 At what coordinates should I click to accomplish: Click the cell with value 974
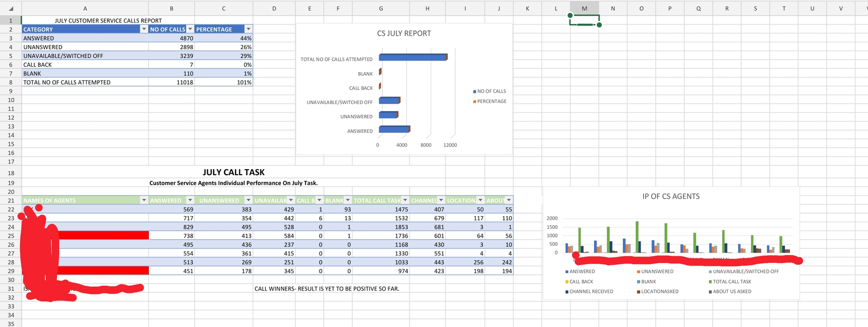click(381, 271)
